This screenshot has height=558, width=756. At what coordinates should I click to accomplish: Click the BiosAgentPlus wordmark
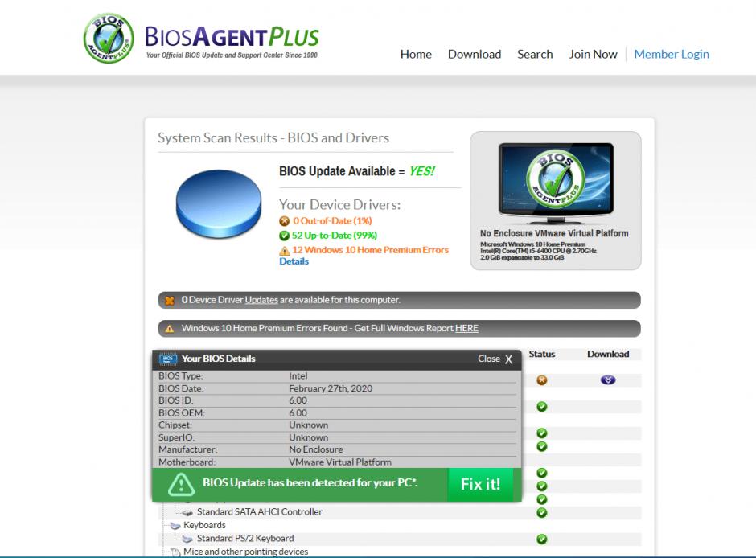232,37
